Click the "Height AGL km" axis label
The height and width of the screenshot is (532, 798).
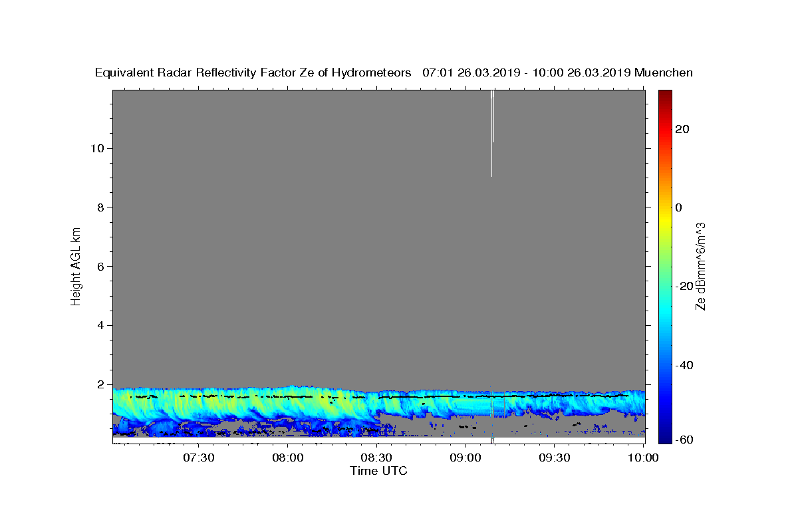[x=76, y=266]
